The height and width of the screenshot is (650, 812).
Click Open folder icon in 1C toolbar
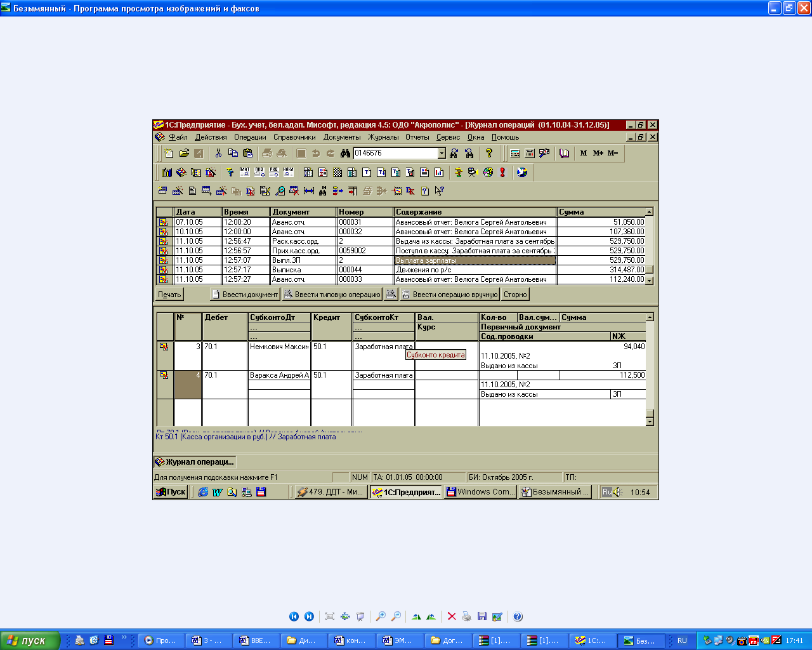coord(184,153)
